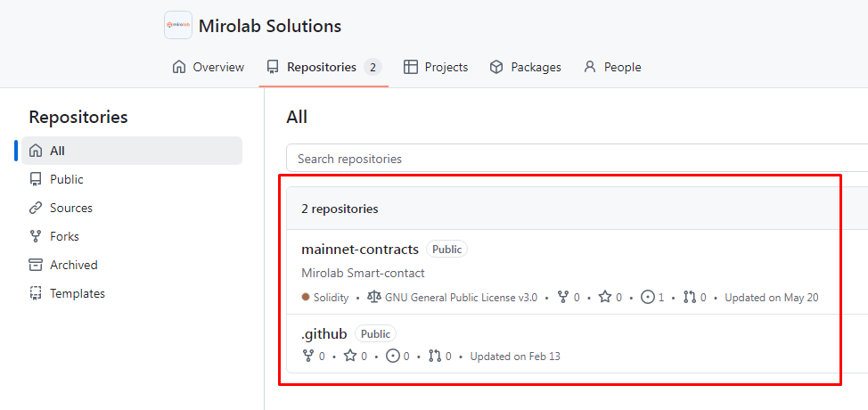Viewport: 868px width, 410px height.
Task: Open the Packages tab
Action: pos(526,67)
